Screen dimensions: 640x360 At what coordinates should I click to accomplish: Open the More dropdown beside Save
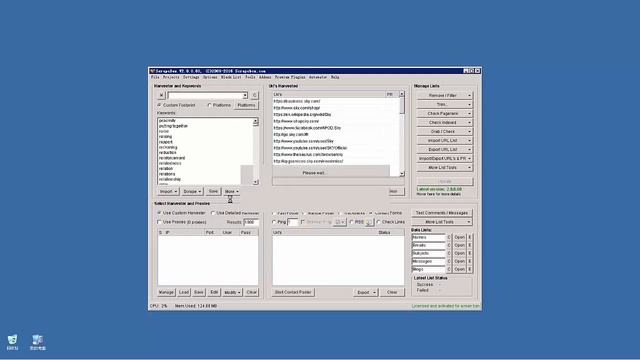231,191
